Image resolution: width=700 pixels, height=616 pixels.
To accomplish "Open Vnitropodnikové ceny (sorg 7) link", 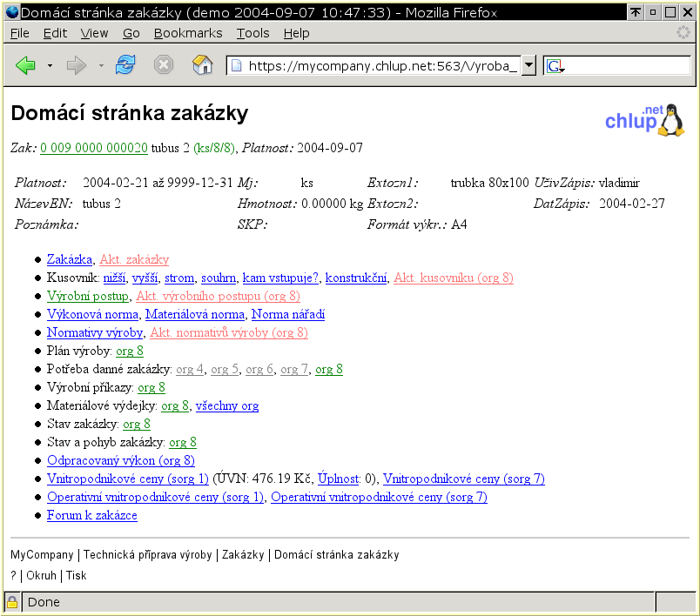I will (x=464, y=479).
